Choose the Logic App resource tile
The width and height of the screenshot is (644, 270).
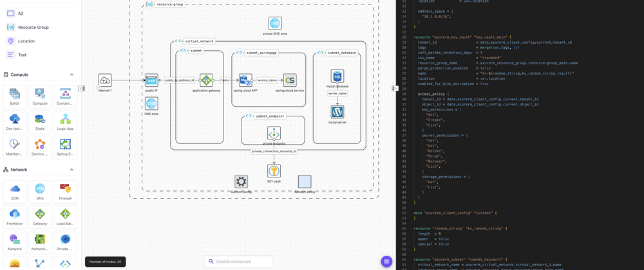65,122
